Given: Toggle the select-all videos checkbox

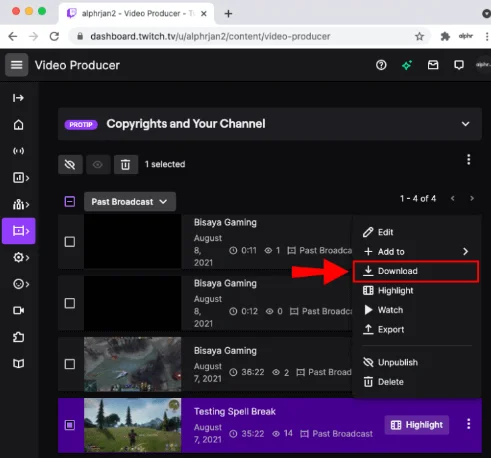Looking at the screenshot, I should [70, 202].
